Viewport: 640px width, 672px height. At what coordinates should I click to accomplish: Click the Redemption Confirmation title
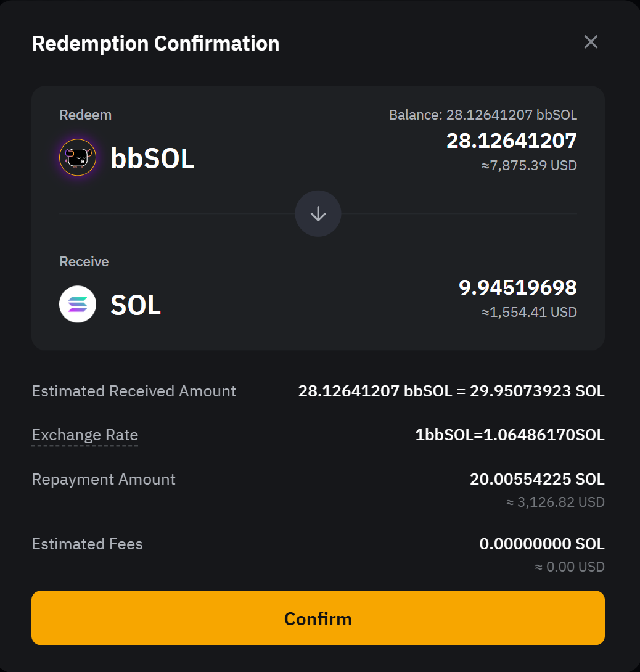(x=155, y=44)
